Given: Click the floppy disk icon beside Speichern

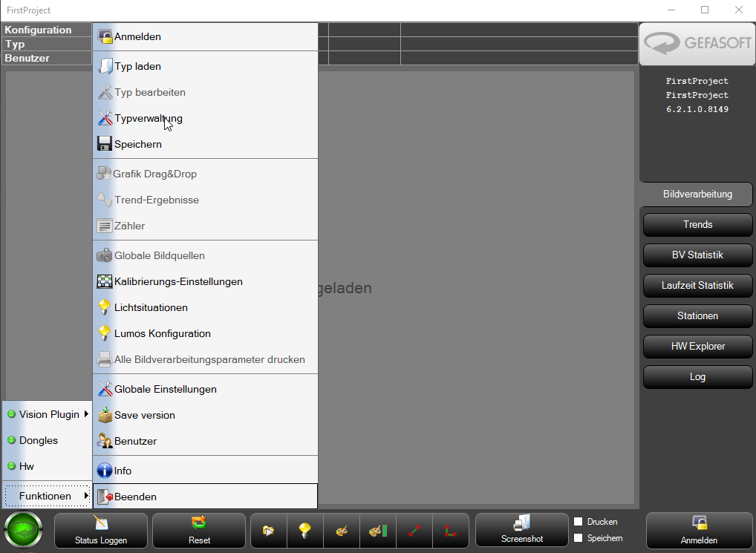Looking at the screenshot, I should point(105,144).
